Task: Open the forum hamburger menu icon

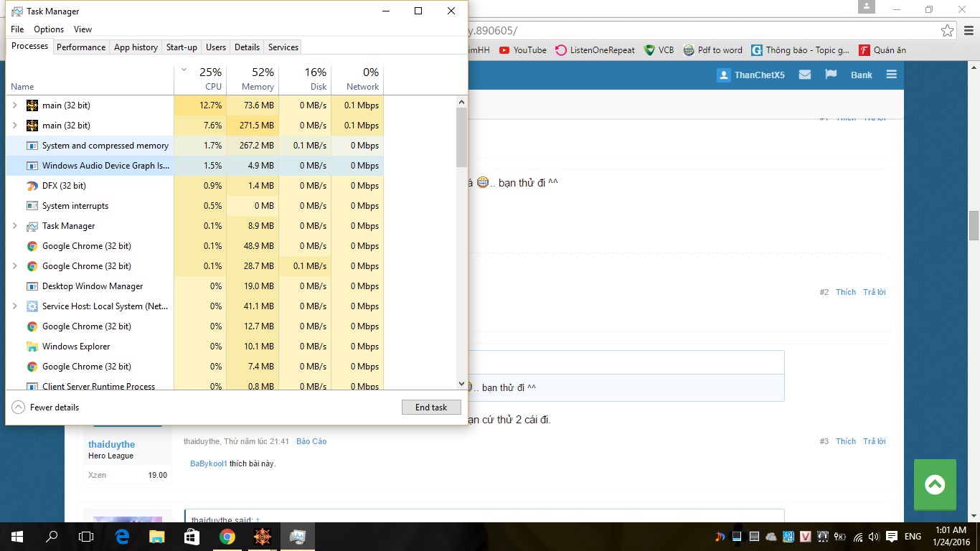Action: tap(892, 75)
